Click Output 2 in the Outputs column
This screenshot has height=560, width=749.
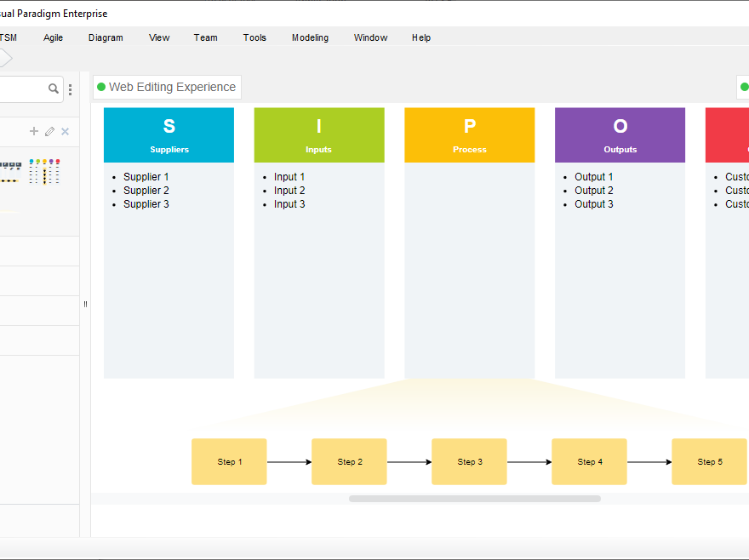tap(593, 190)
